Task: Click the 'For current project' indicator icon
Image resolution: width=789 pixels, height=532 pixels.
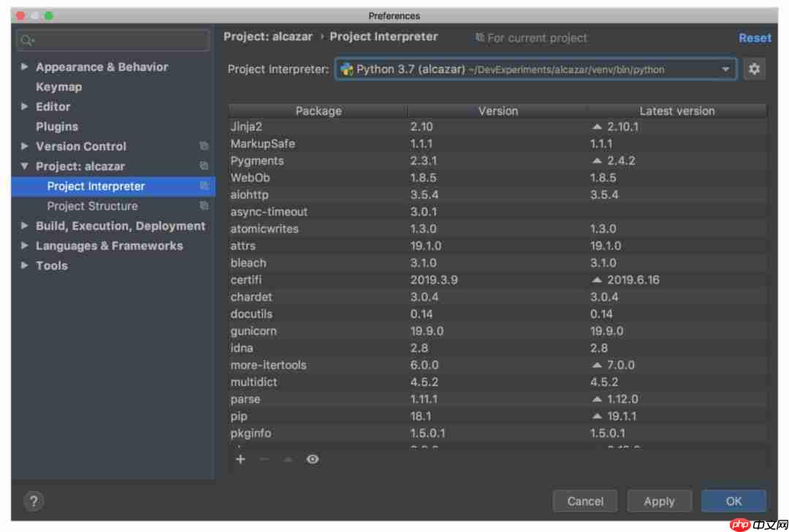Action: 479,37
